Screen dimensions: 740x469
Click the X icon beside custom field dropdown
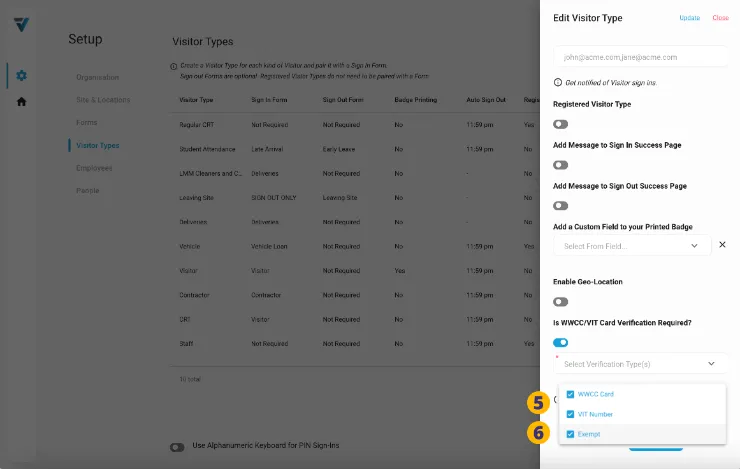722,244
